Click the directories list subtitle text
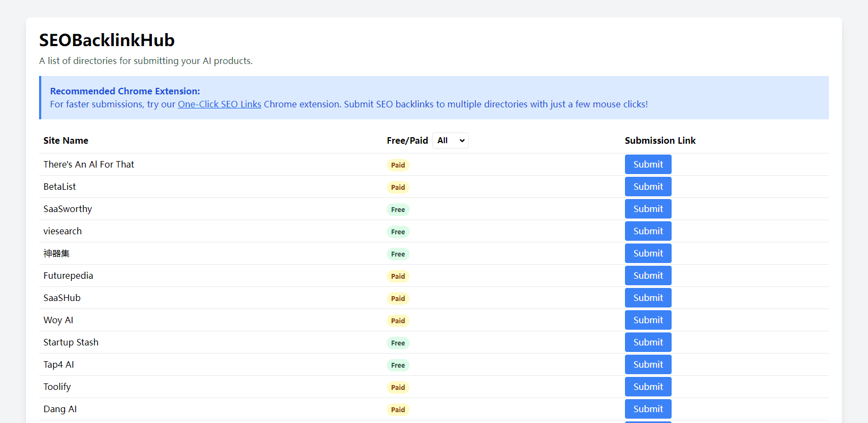 [x=146, y=61]
